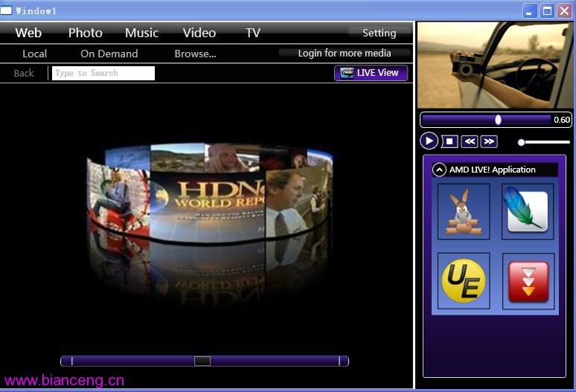Viewport: 576px width, 392px height.
Task: Switch to the Photo tab
Action: [x=85, y=33]
